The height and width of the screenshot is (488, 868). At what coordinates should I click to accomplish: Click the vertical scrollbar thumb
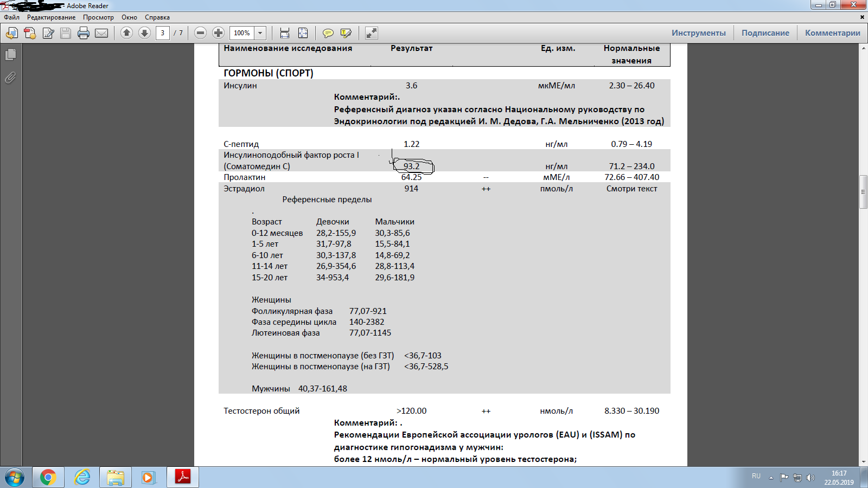click(863, 192)
